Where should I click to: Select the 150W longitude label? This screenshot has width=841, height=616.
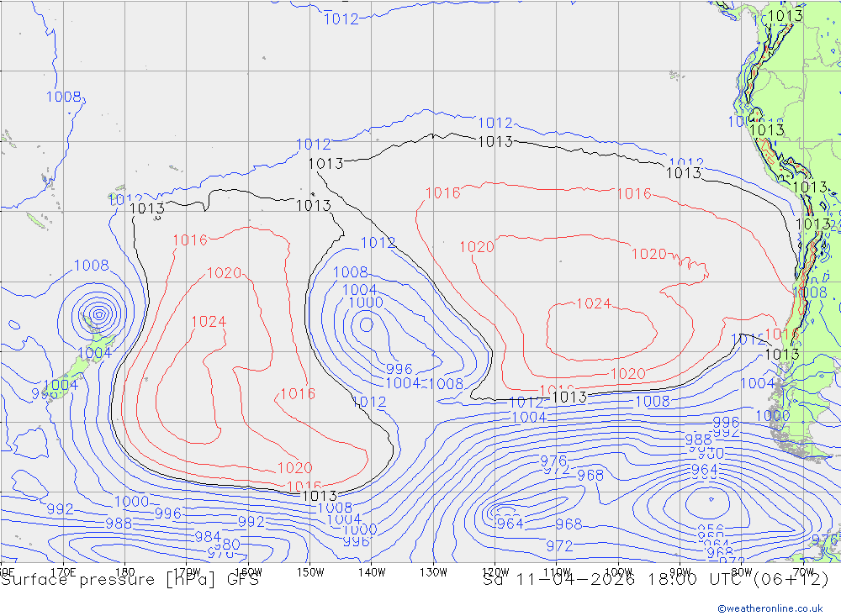[310, 572]
